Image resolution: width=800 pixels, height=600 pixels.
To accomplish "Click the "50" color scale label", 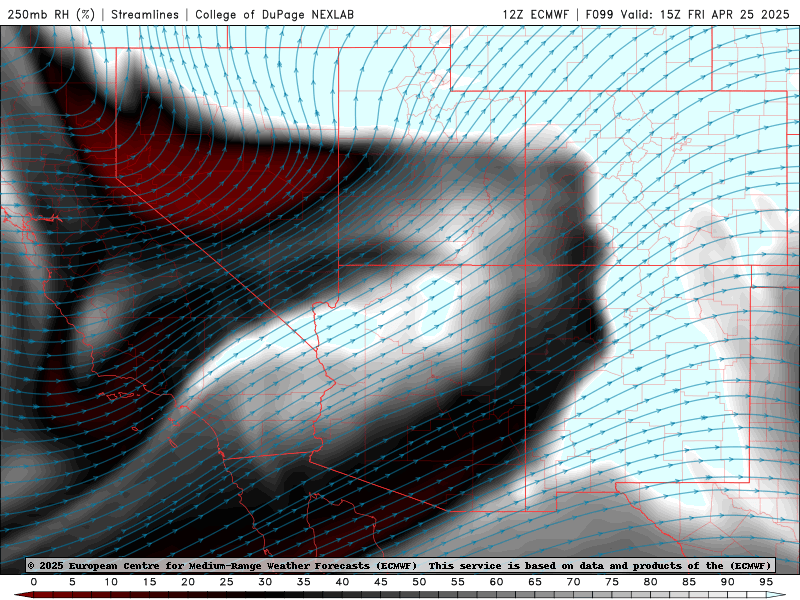I will click(419, 582).
